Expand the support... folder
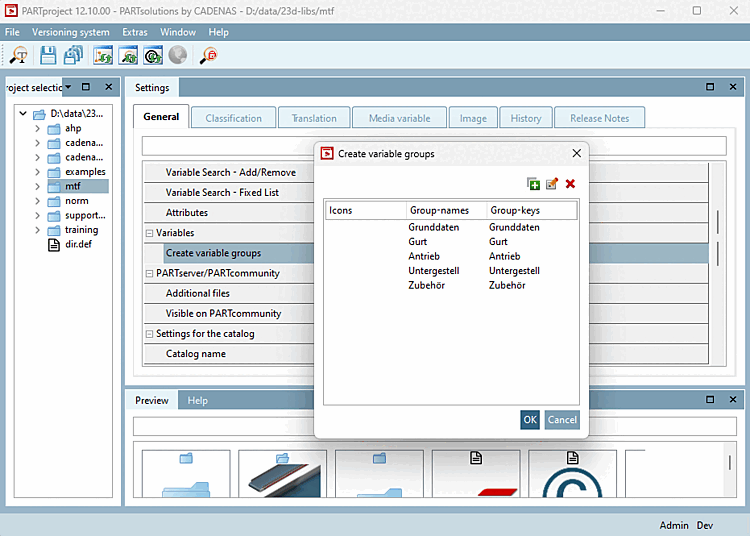The image size is (750, 536). (x=37, y=215)
